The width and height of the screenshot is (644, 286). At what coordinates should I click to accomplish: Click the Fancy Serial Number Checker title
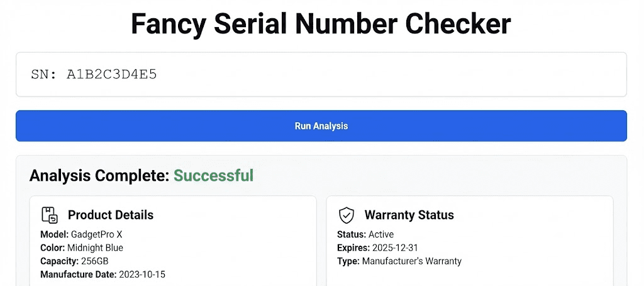pos(321,25)
